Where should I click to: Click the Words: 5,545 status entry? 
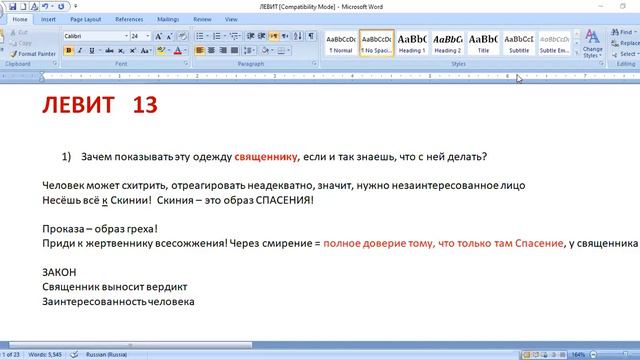[x=45, y=355]
